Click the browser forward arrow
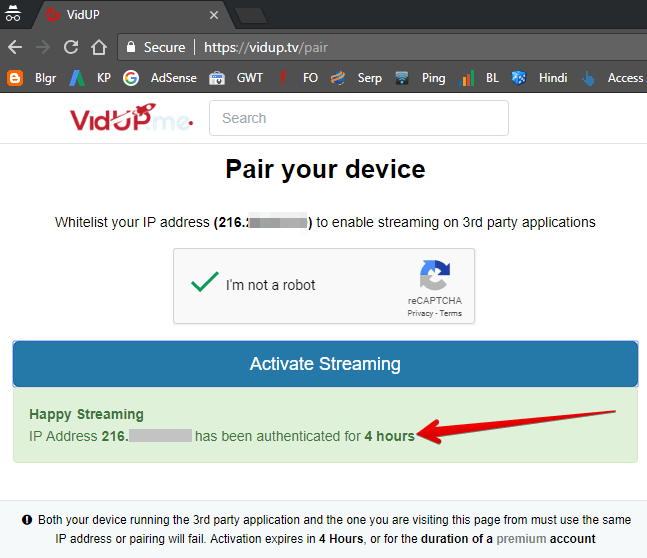 click(43, 47)
